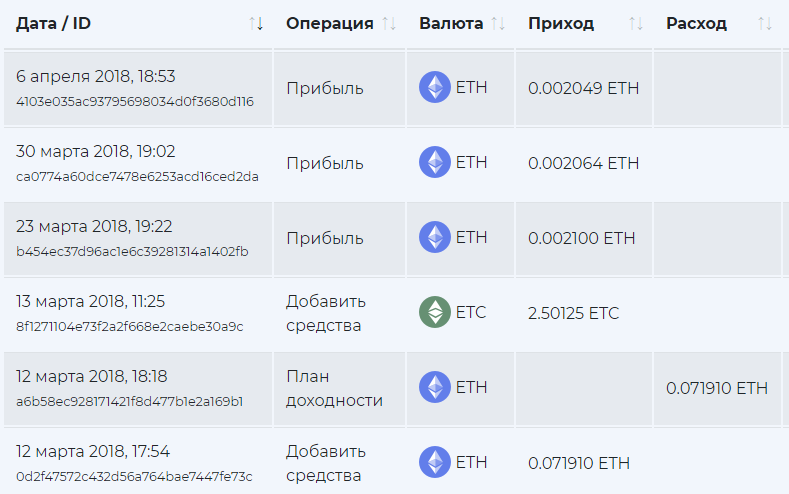
Task: Click the ETH icon in 23 March row
Action: pyautogui.click(x=435, y=237)
